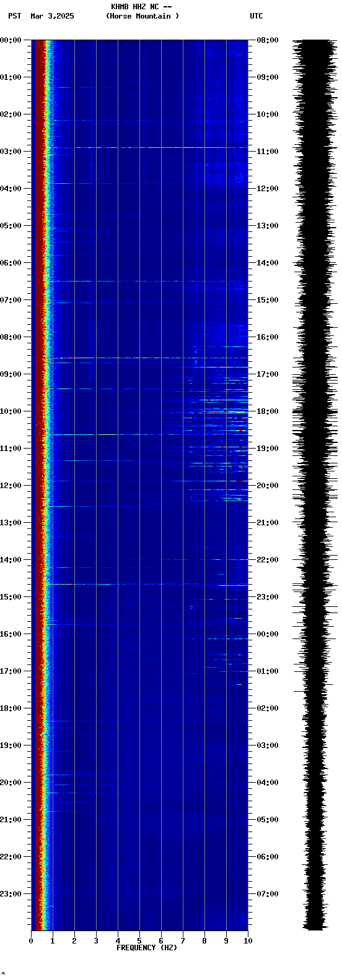Click the black seismogram waveform trace
Image resolution: width=342 pixels, height=980 pixels.
tap(315, 485)
